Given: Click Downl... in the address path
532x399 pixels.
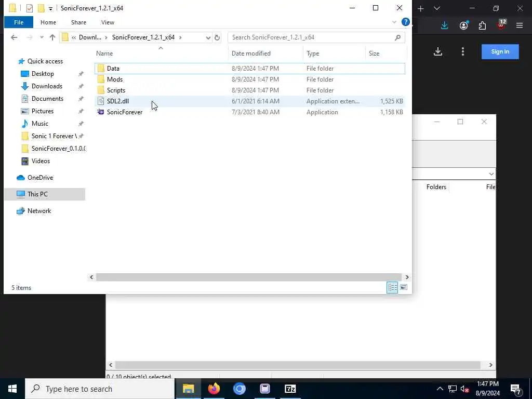Looking at the screenshot, I should coord(90,37).
